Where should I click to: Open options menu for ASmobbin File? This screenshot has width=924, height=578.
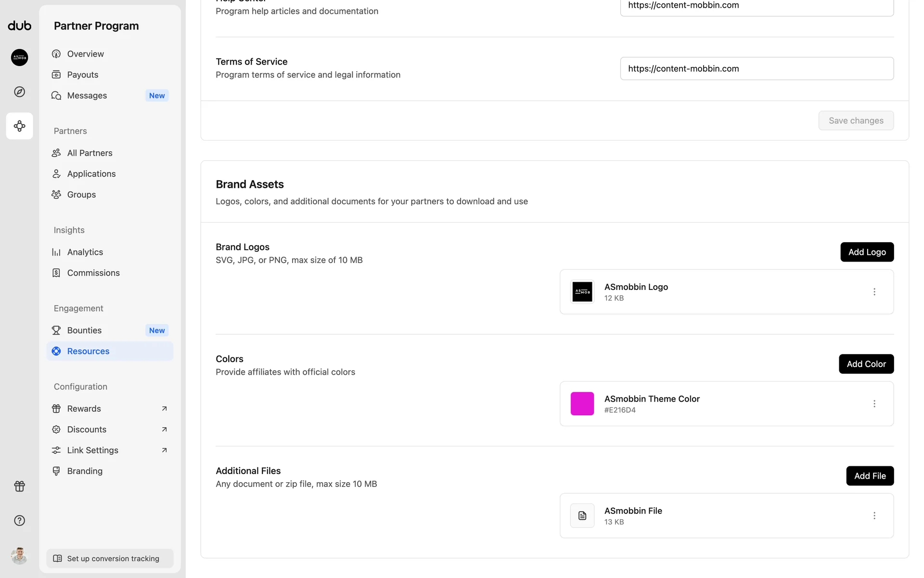(x=874, y=515)
